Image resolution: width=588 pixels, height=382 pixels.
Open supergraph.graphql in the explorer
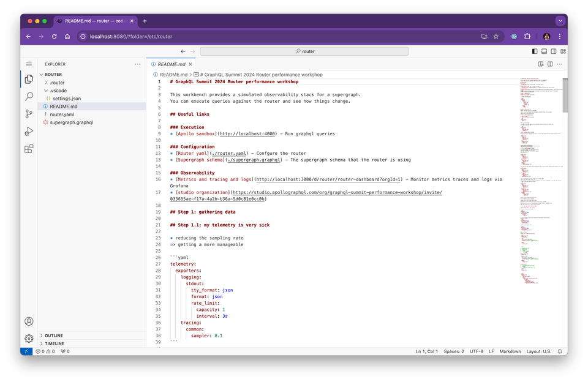92,122
